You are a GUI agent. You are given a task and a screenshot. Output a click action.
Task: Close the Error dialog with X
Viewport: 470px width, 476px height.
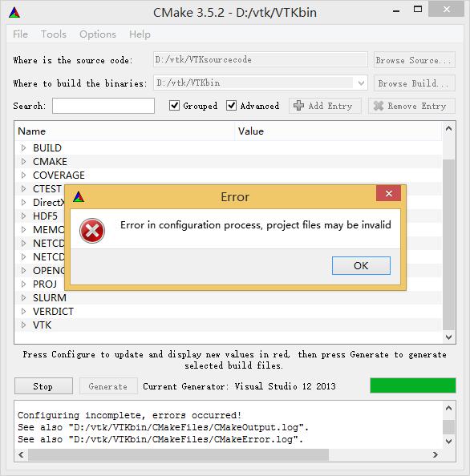point(388,193)
